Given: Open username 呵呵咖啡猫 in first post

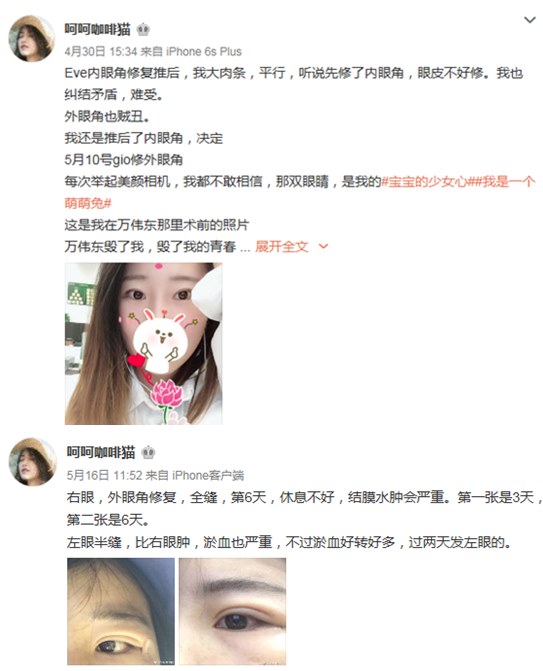Looking at the screenshot, I should (x=98, y=29).
